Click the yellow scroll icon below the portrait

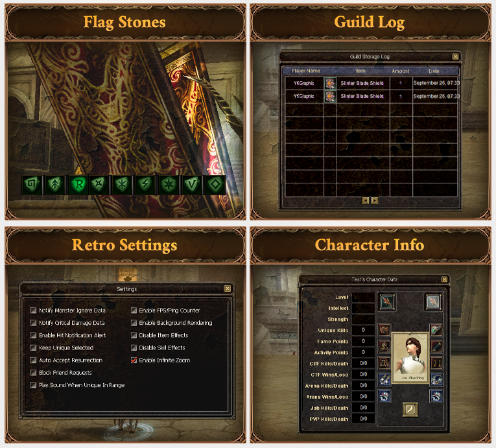[x=410, y=410]
